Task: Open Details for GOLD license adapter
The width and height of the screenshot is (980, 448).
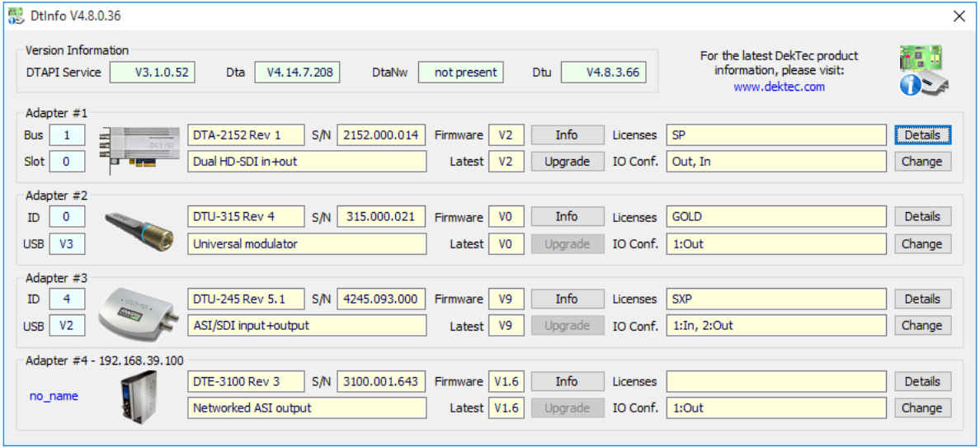Action: [x=922, y=217]
